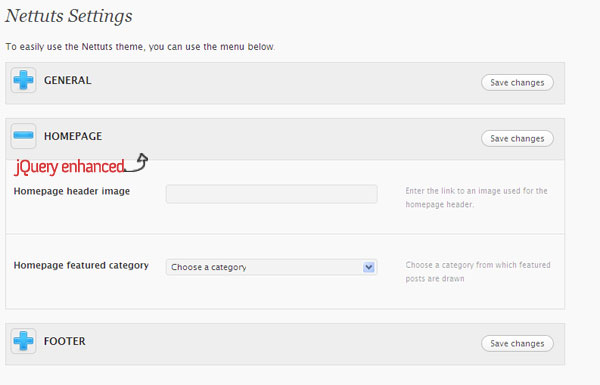Click the jQuery enhanced red annotation
Image resolution: width=600 pixels, height=385 pixels.
70,167
